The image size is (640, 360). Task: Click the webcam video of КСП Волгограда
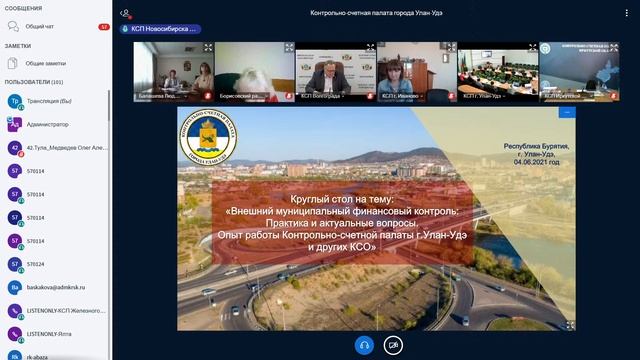[x=336, y=71]
